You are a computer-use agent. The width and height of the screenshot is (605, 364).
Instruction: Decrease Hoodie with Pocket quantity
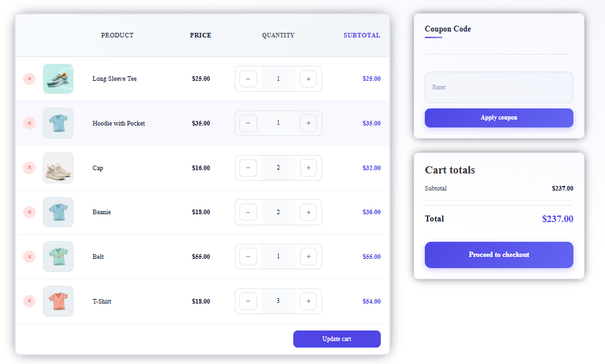(x=248, y=124)
